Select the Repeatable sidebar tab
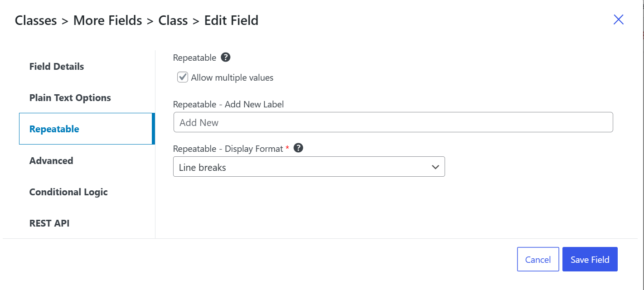644x290 pixels. coord(87,129)
